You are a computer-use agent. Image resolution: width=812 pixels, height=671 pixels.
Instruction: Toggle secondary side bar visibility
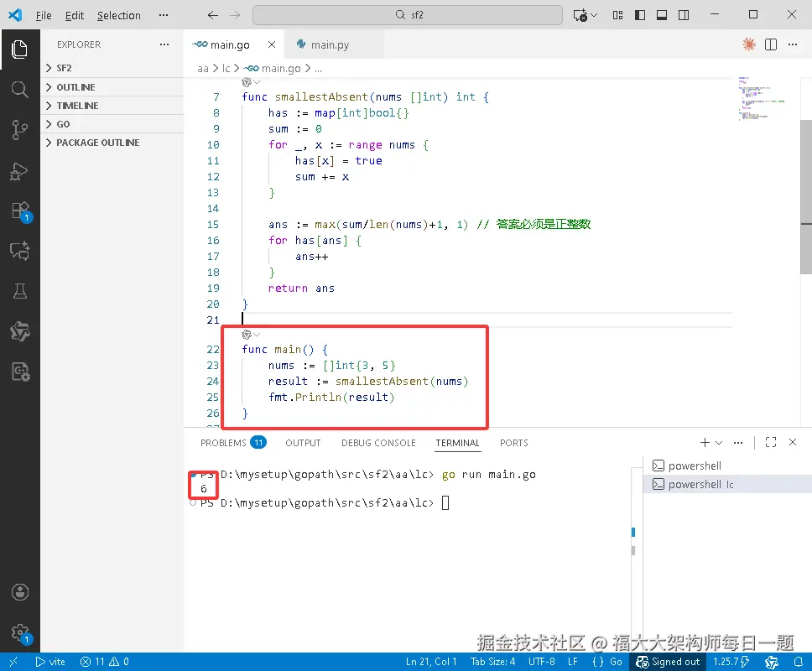point(684,15)
